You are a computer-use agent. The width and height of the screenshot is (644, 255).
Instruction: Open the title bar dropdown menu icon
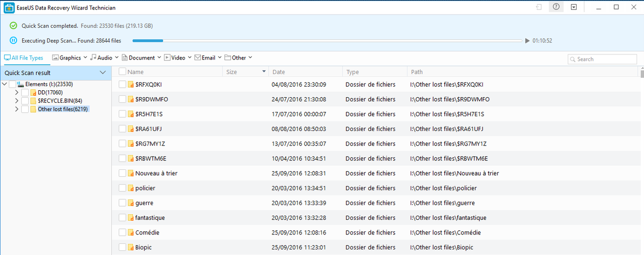tap(574, 7)
